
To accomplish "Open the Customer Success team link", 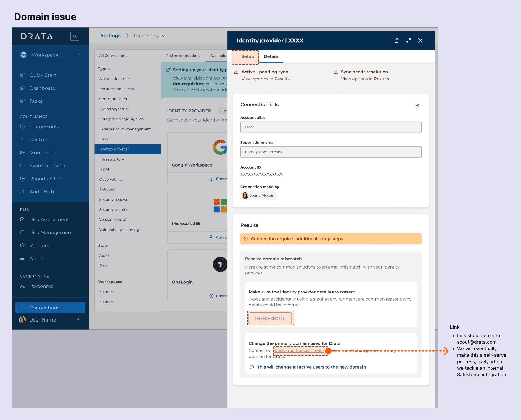I will tap(299, 350).
